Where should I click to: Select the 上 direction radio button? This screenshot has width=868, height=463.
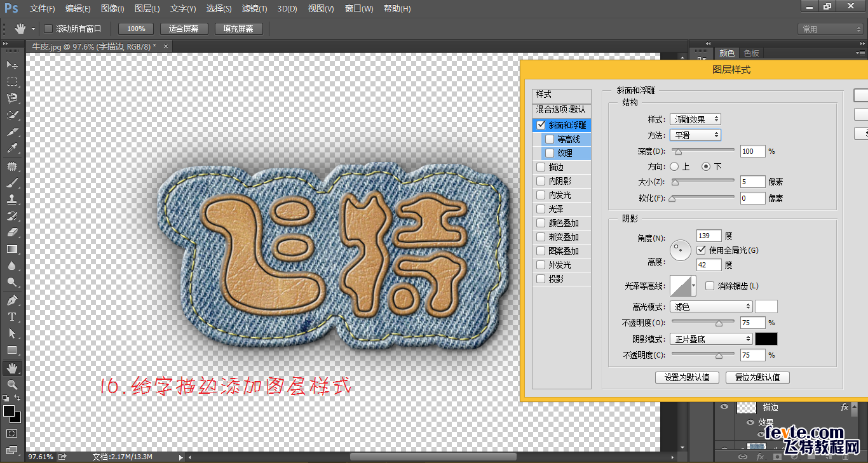coord(674,166)
